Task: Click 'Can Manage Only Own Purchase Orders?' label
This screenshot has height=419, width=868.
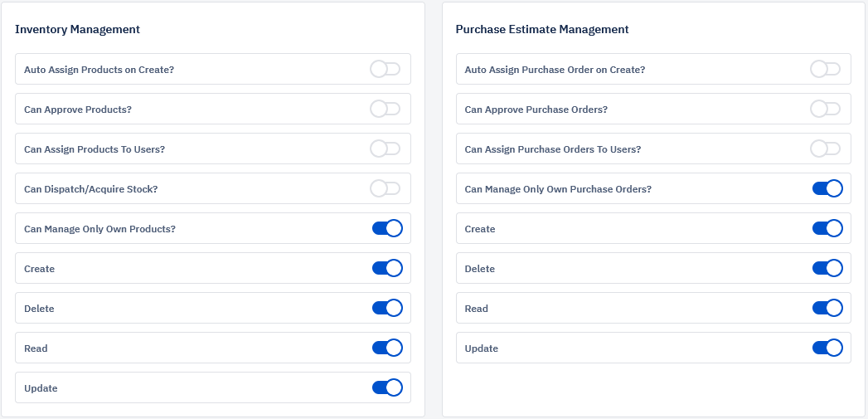Action: coord(558,189)
